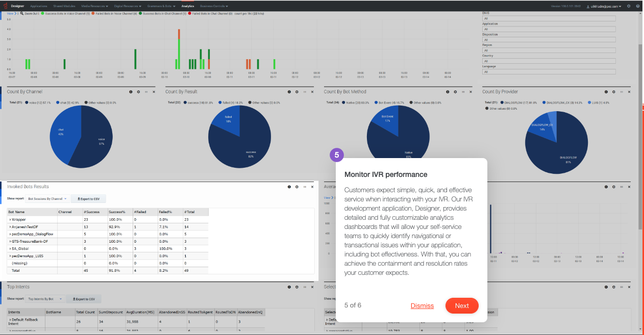Open the help question mark icon
Viewport: 644px width, 335px height.
tap(637, 6)
